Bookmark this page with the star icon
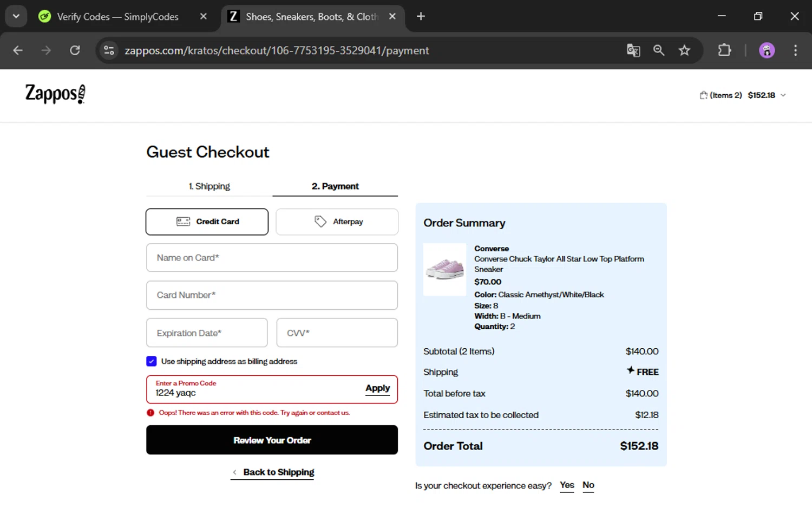The width and height of the screenshot is (812, 514). (684, 50)
